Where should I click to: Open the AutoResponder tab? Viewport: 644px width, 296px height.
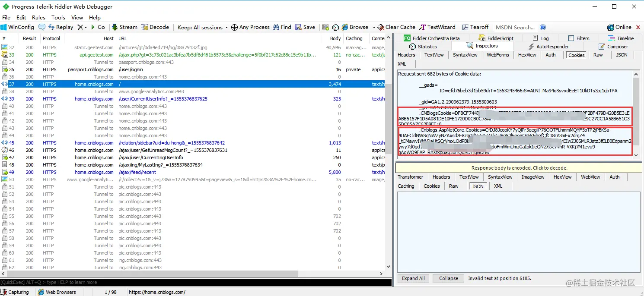coord(548,46)
